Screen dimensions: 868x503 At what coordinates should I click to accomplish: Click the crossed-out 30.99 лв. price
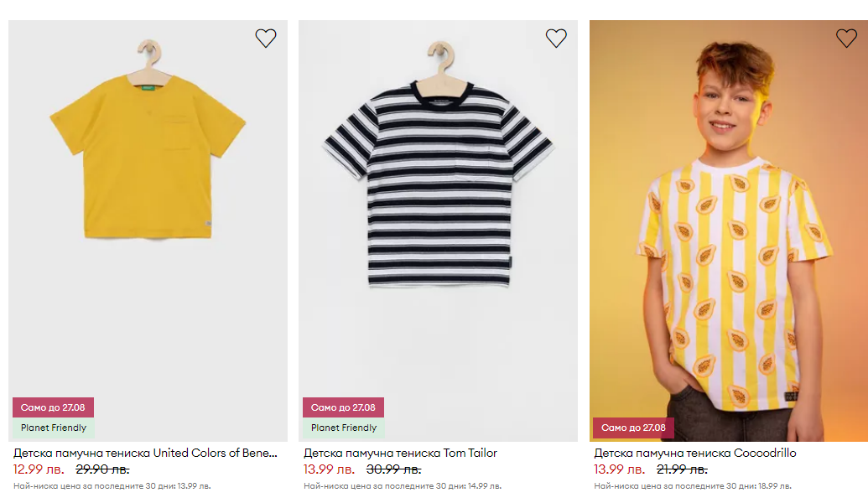pyautogui.click(x=393, y=469)
